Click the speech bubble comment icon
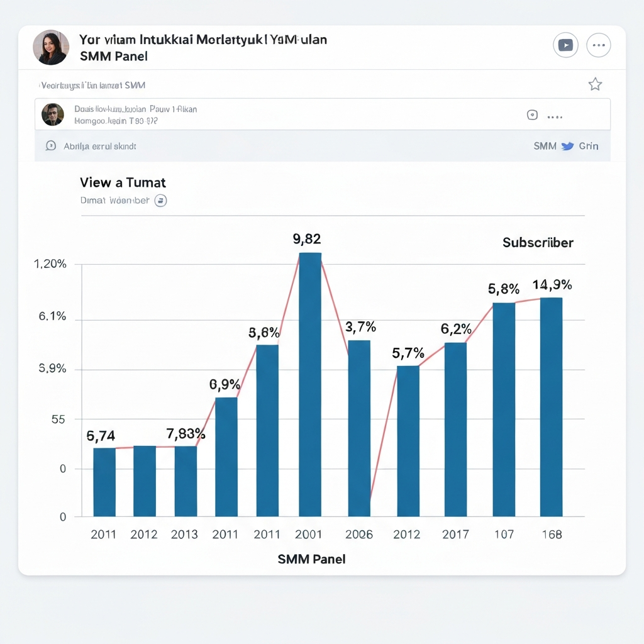 coord(50,146)
